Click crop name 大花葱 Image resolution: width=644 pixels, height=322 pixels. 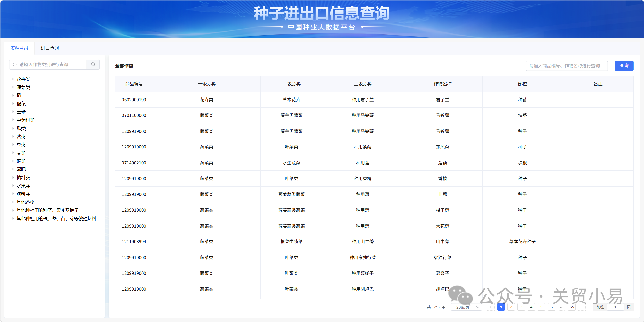click(x=442, y=226)
